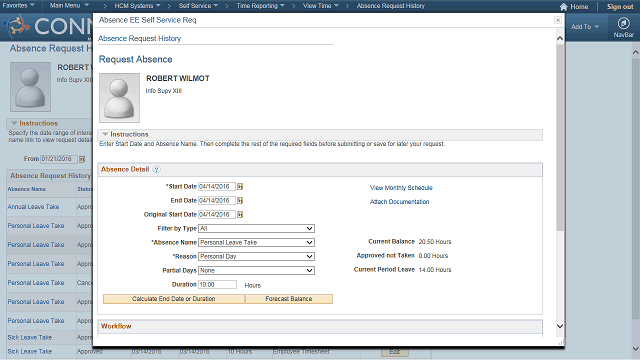
Task: Click the background page employee avatar
Action: 31,87
